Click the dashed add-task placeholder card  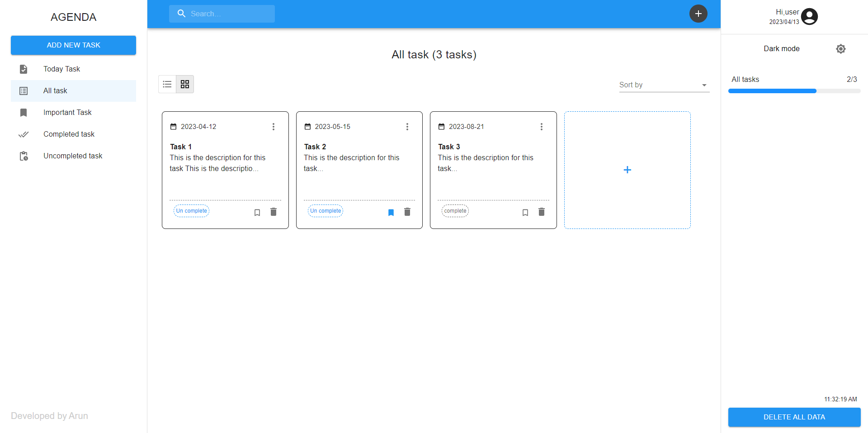click(627, 170)
